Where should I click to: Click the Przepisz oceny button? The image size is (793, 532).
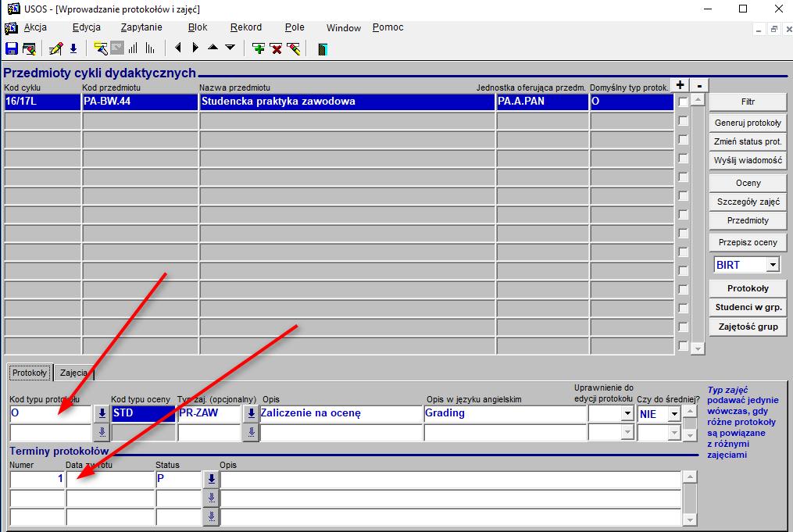click(748, 243)
